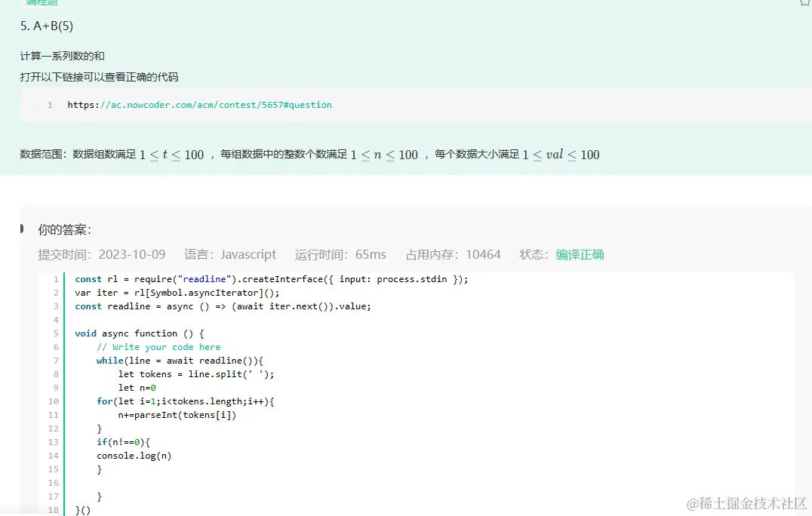Viewport: 812px width, 516px height.
Task: Click the "你的答案:" heading
Action: click(x=64, y=230)
